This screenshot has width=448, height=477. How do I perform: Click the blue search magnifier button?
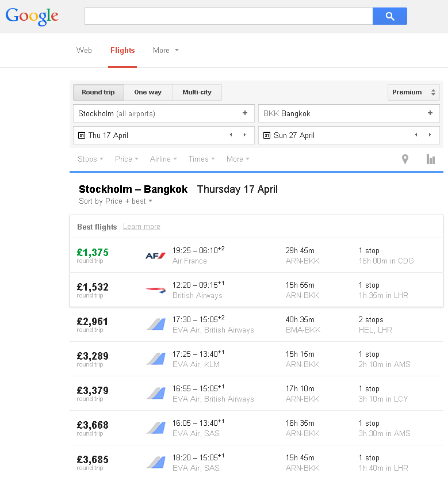click(389, 16)
